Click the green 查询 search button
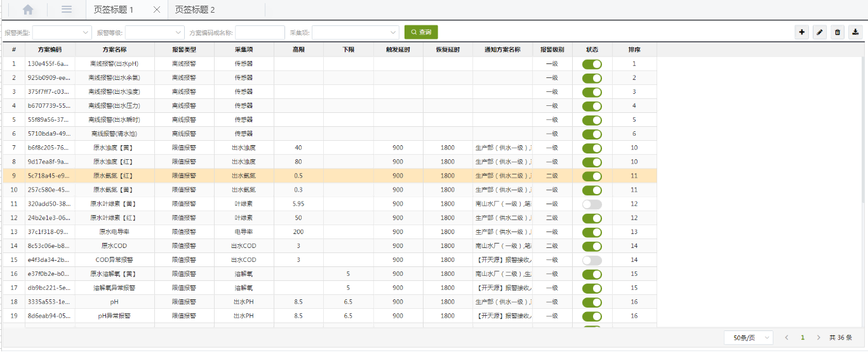 (x=421, y=32)
